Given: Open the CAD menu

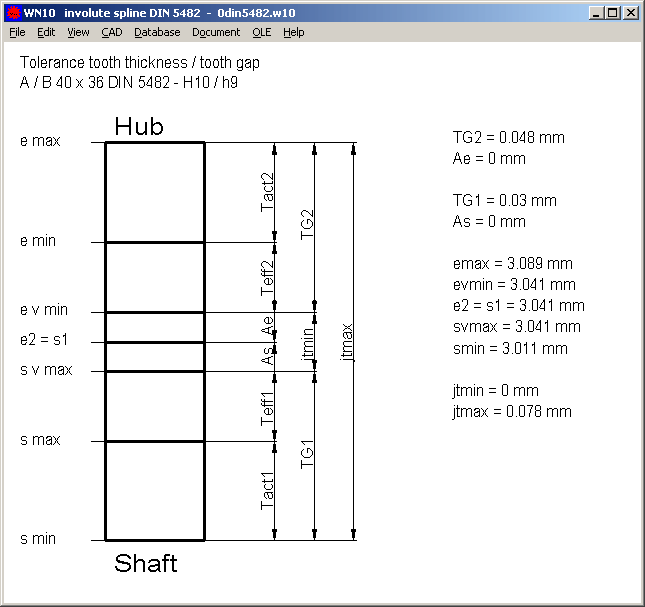Looking at the screenshot, I should click(112, 32).
